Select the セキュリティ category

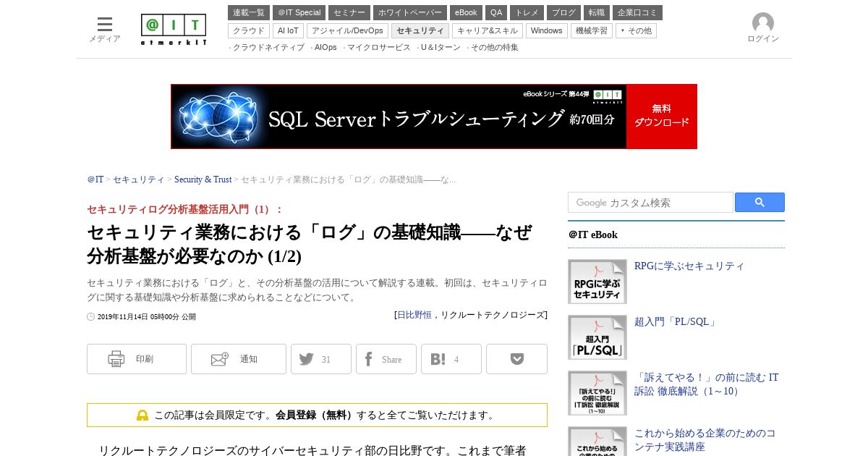point(420,30)
